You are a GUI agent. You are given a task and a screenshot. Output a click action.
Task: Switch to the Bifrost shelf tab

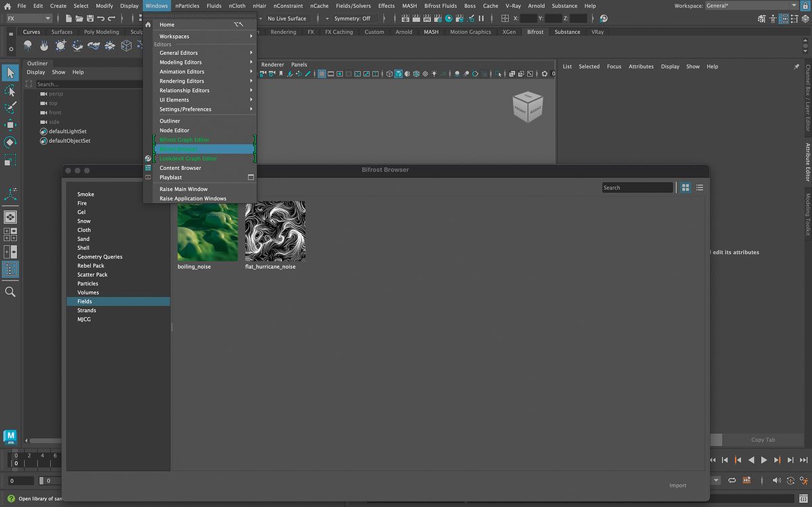pos(535,32)
